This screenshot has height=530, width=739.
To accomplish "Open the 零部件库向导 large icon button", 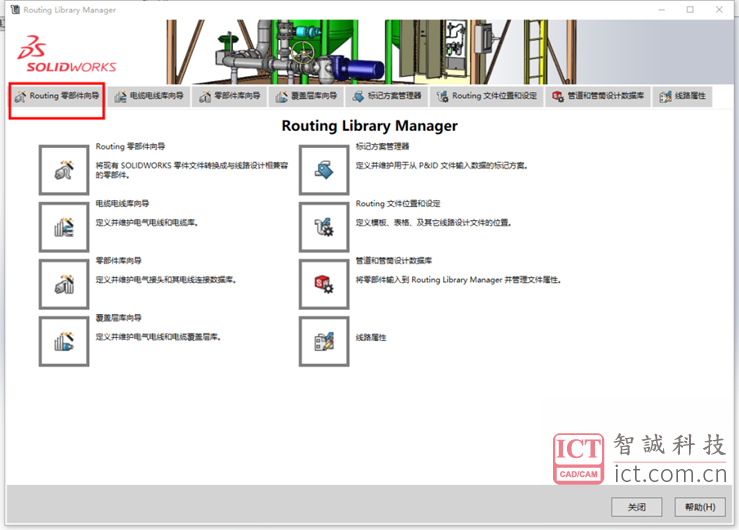I will click(x=64, y=284).
